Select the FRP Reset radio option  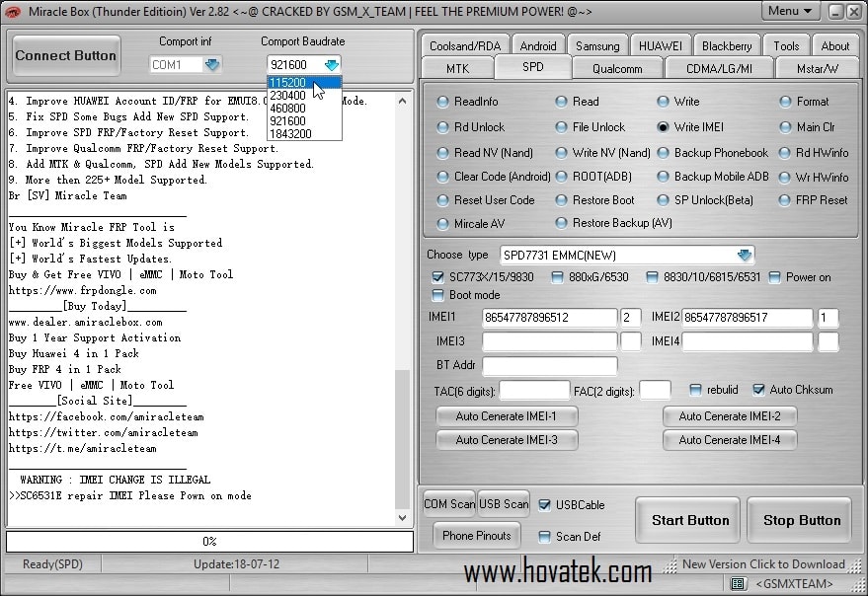click(814, 199)
